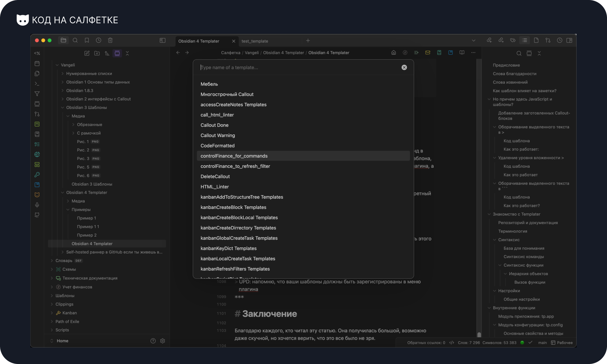Choose kanbanKeyDict Templates entry

[303, 248]
